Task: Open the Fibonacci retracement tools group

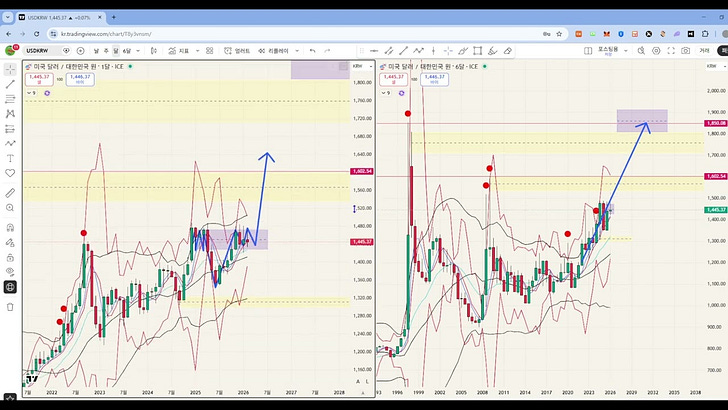Action: [x=10, y=99]
